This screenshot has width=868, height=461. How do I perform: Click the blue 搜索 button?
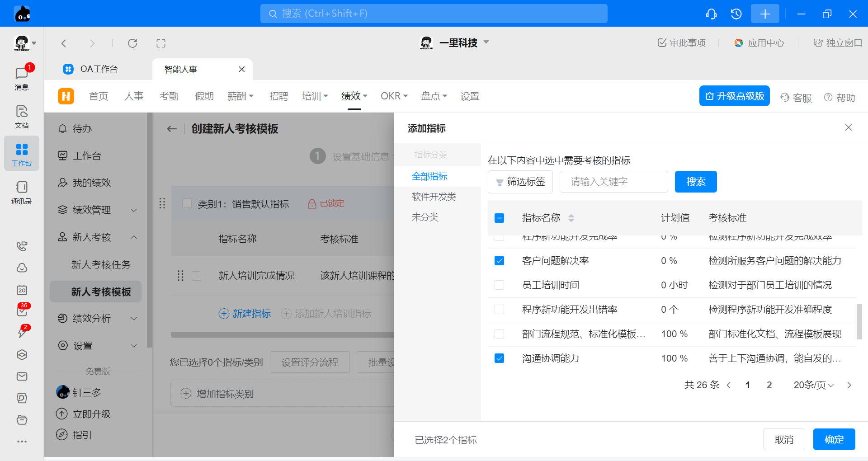click(x=695, y=182)
